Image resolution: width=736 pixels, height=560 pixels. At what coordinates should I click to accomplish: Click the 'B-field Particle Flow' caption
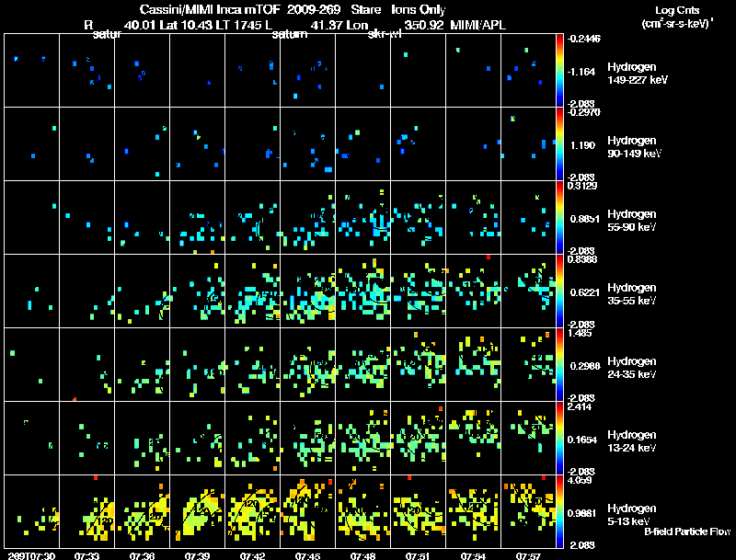[687, 531]
